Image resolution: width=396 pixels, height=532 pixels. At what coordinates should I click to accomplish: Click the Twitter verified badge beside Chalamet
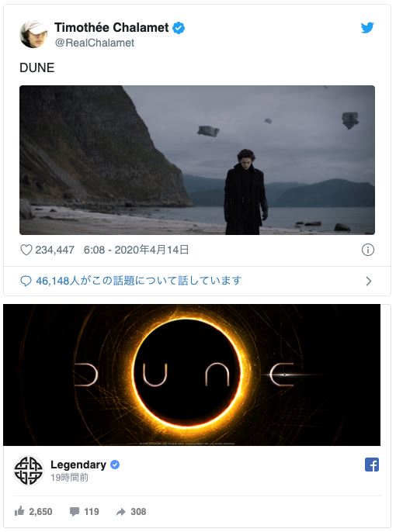pos(179,28)
